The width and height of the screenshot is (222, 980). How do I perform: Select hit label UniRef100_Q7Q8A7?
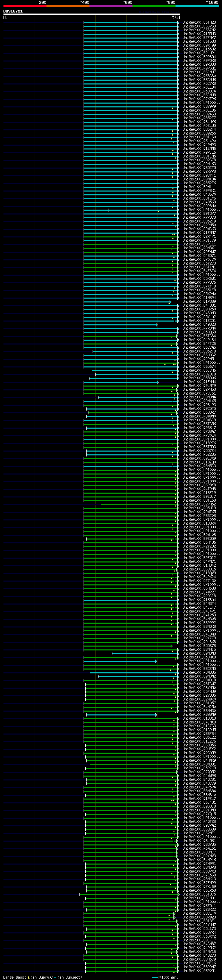(199, 431)
